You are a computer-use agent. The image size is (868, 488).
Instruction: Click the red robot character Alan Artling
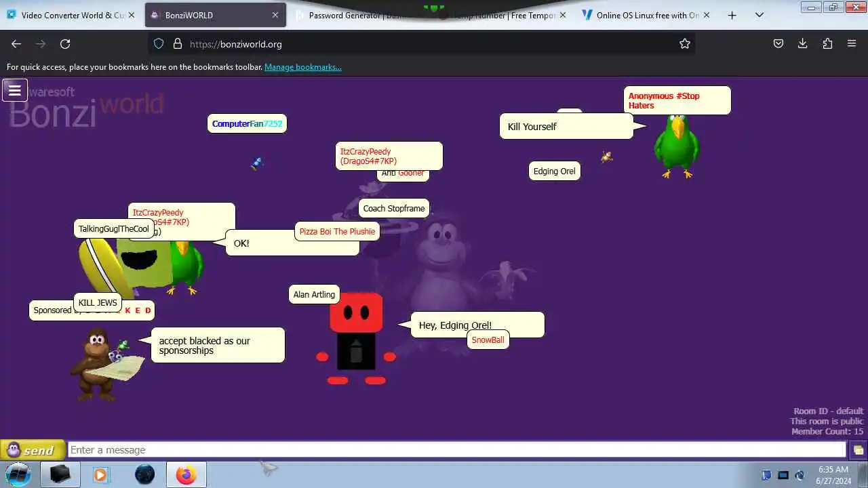coord(356,339)
